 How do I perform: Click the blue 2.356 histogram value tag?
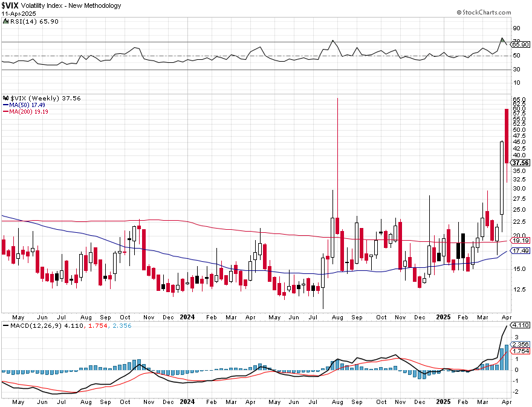coord(521,344)
